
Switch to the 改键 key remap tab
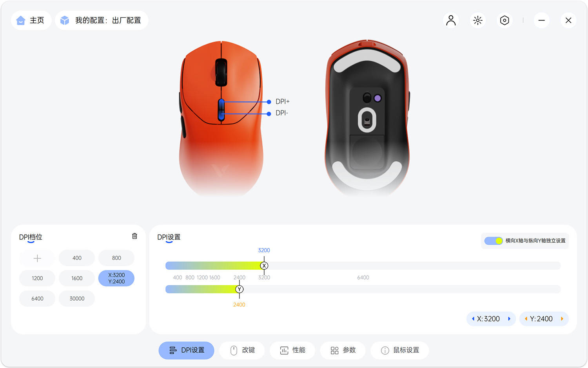pos(242,350)
